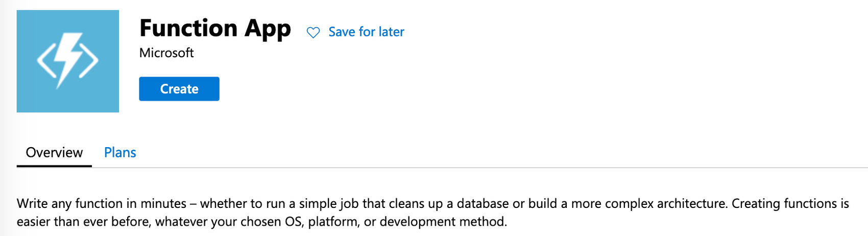Image resolution: width=868 pixels, height=236 pixels.
Task: Click the Function App title heading
Action: 215,29
